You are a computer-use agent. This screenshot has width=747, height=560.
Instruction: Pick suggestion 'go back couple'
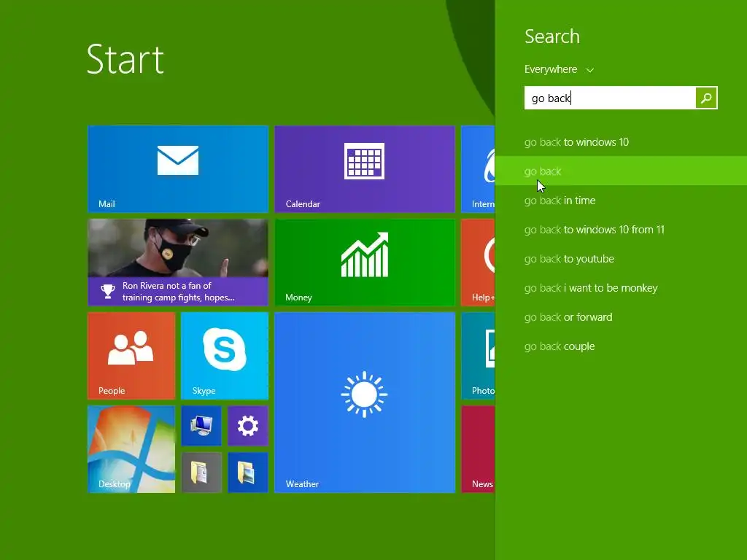point(622,346)
